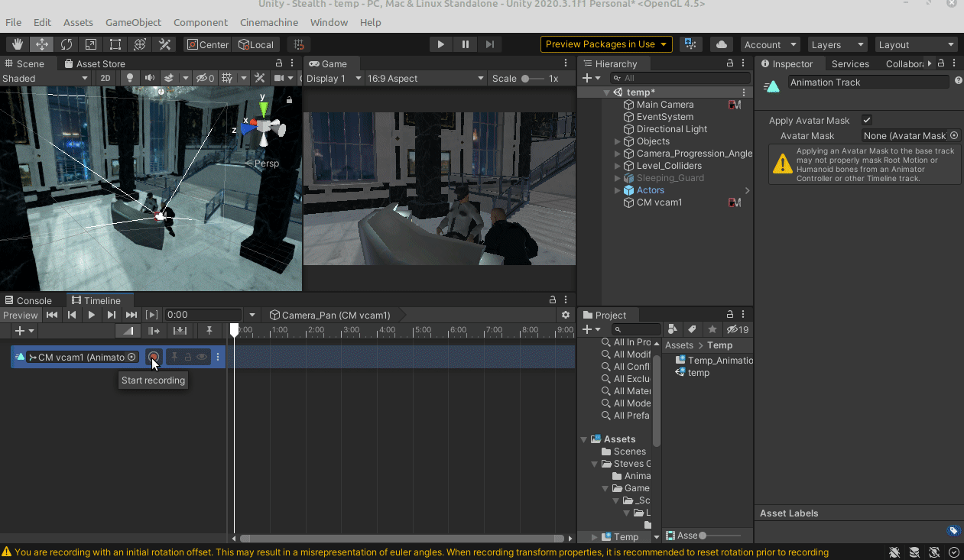Click the Timeline playhead marker

point(235,330)
